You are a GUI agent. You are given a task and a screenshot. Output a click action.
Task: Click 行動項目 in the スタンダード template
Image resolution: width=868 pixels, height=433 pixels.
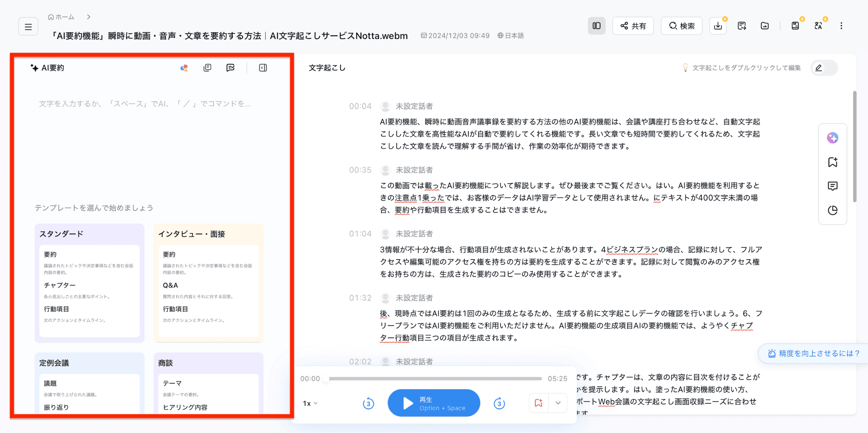click(56, 309)
